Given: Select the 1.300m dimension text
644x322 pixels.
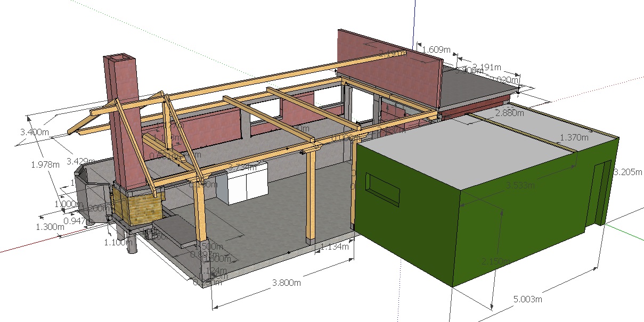Looking at the screenshot, I should [x=50, y=227].
